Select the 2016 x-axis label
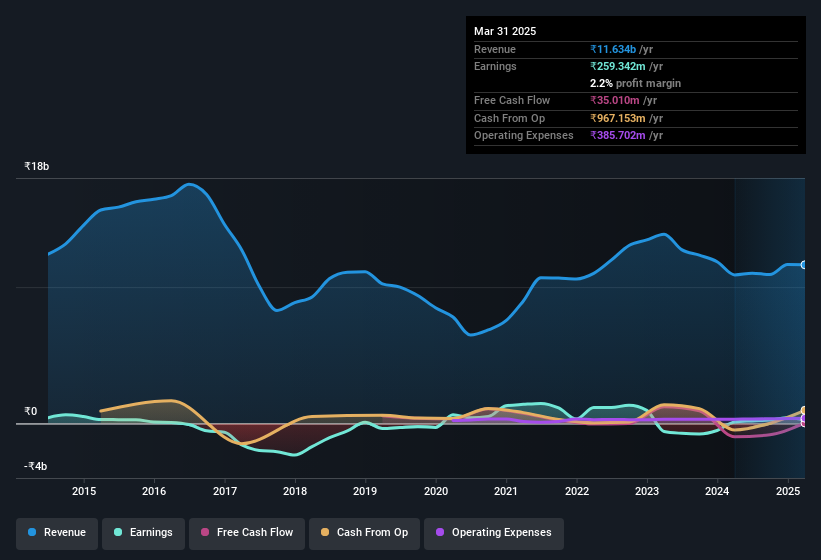Viewport: 821px width, 560px height. click(x=154, y=491)
